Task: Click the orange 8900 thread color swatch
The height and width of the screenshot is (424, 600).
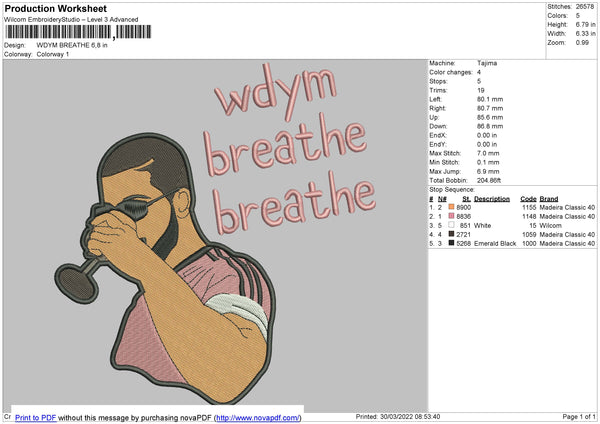Action: [x=451, y=207]
